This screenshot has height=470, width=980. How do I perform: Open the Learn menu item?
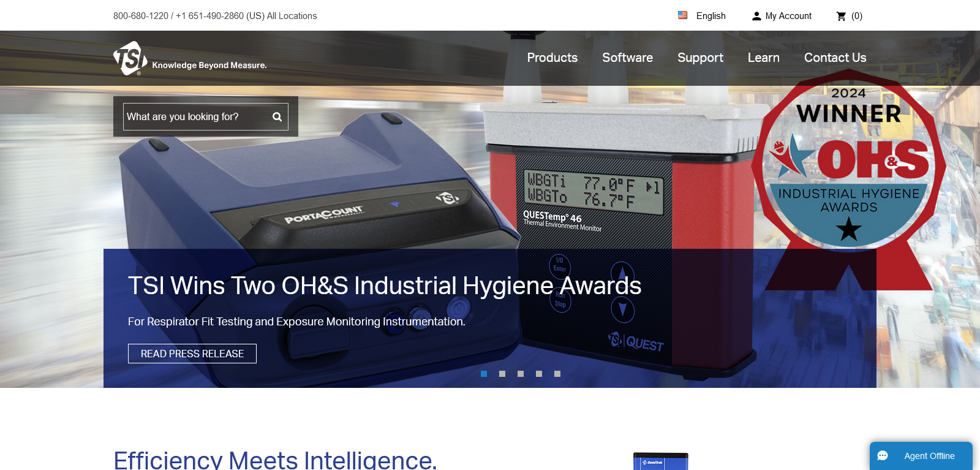pyautogui.click(x=763, y=58)
